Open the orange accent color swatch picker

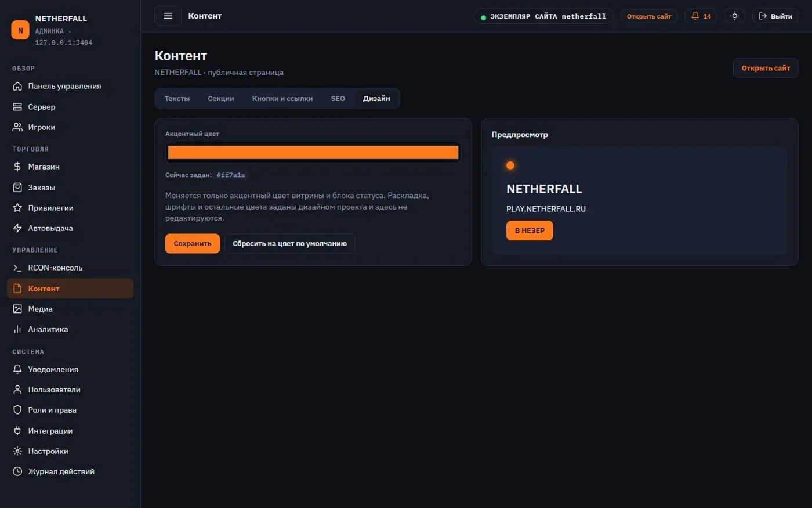pos(313,153)
